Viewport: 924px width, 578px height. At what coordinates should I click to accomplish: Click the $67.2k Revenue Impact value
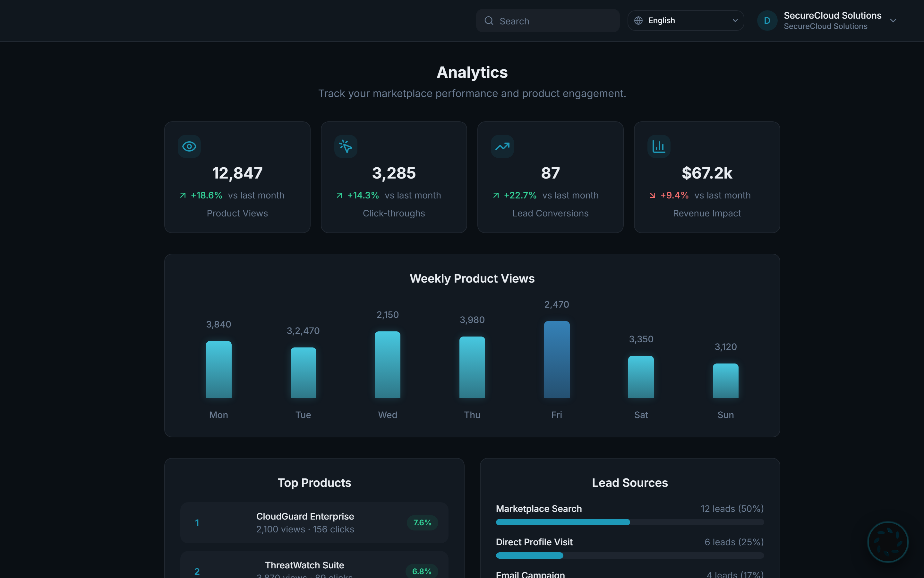pyautogui.click(x=707, y=173)
